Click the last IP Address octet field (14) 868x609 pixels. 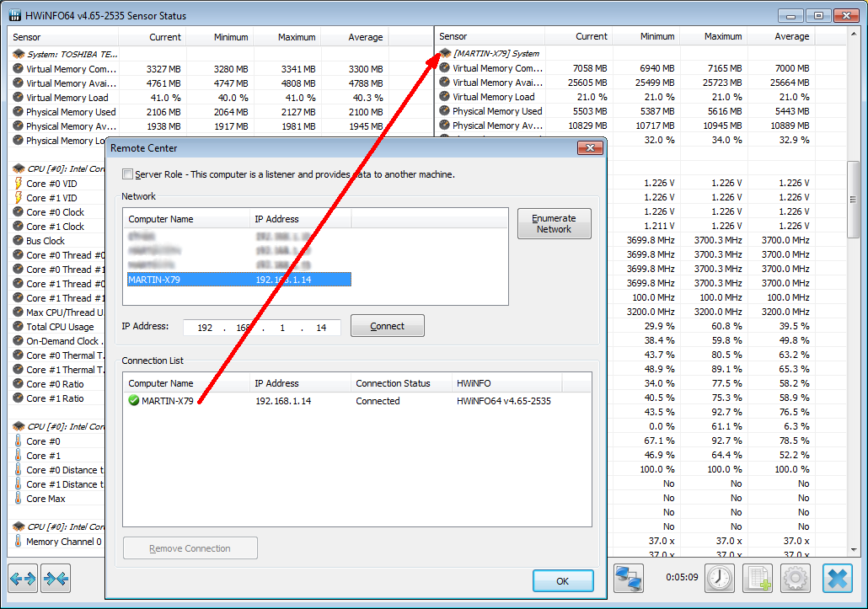click(x=321, y=328)
